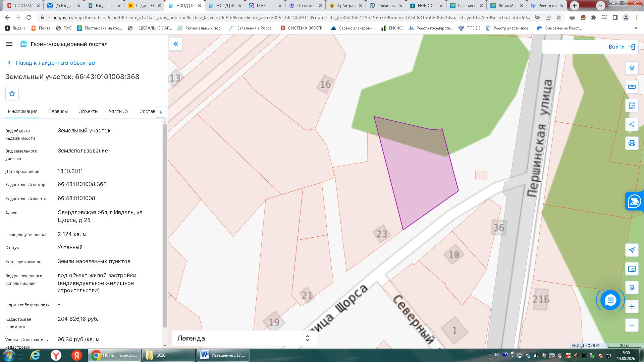Click the Войти login button
This screenshot has width=644, height=362.
[622, 47]
